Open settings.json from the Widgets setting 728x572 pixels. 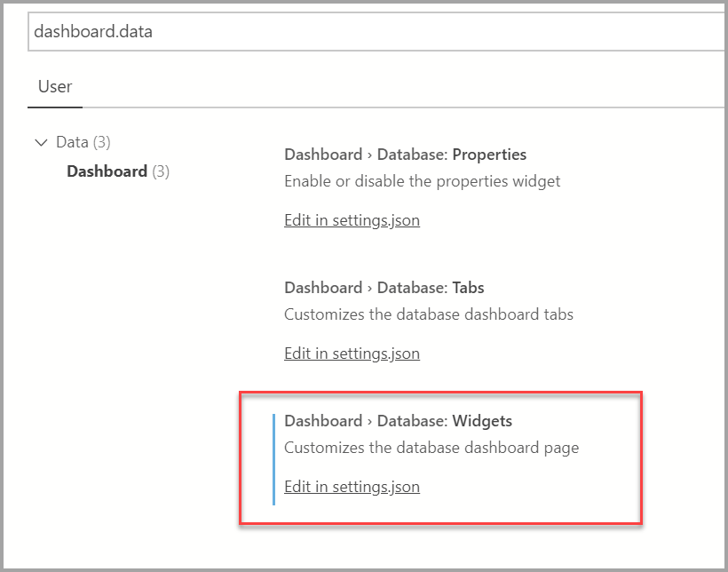352,487
